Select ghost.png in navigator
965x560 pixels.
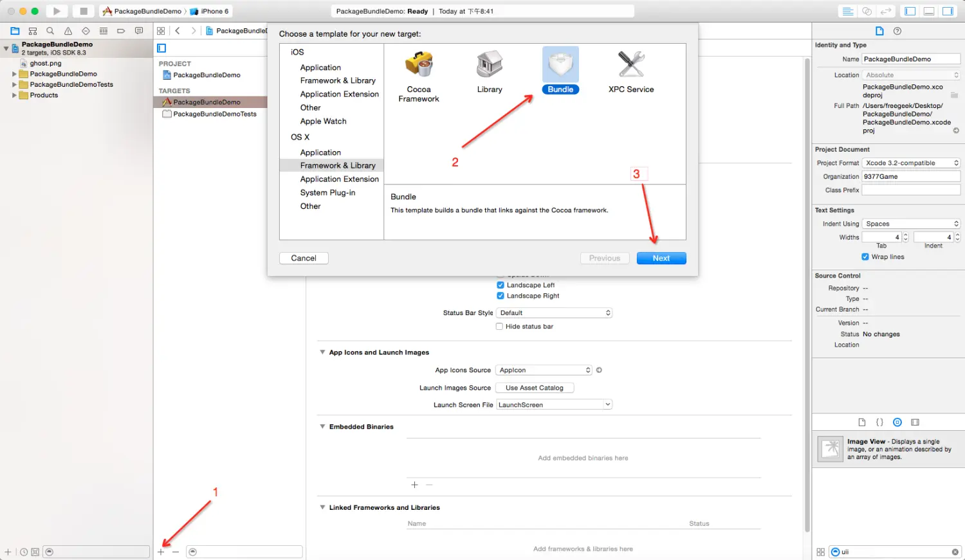(x=45, y=63)
